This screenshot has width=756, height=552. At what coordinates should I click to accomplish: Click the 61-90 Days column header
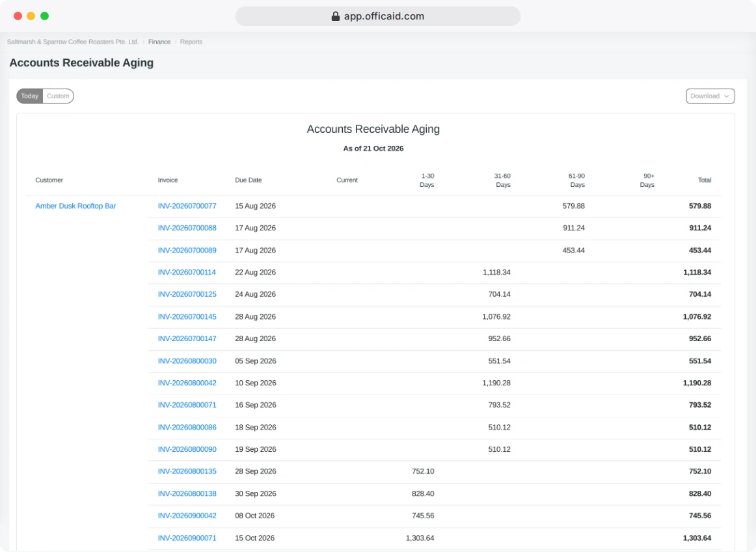tap(576, 180)
